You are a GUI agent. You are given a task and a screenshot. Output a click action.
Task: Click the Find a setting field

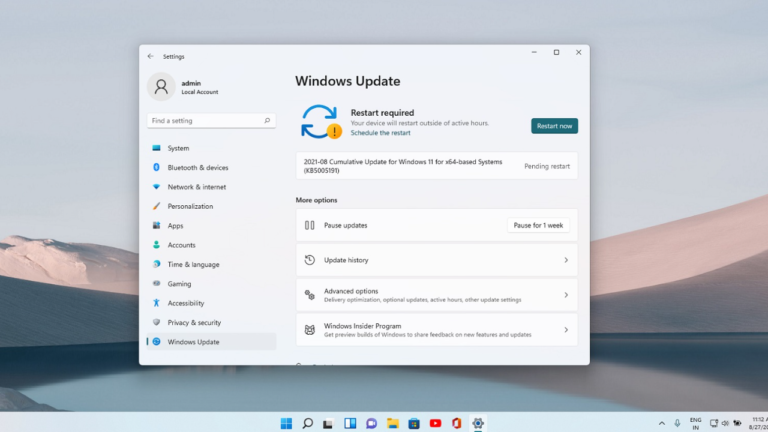coord(212,120)
